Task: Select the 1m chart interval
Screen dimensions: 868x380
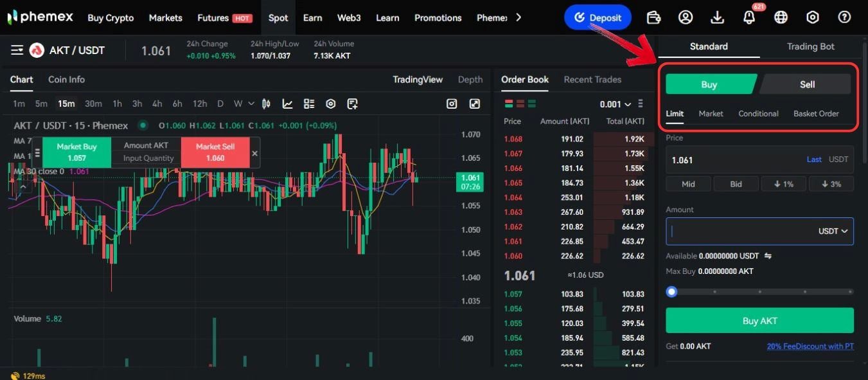Action: (x=19, y=104)
